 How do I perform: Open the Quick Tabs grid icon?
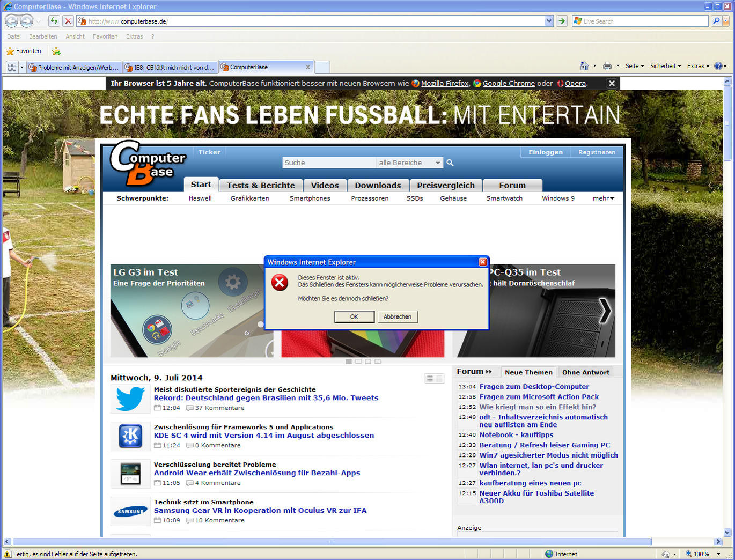(12, 67)
